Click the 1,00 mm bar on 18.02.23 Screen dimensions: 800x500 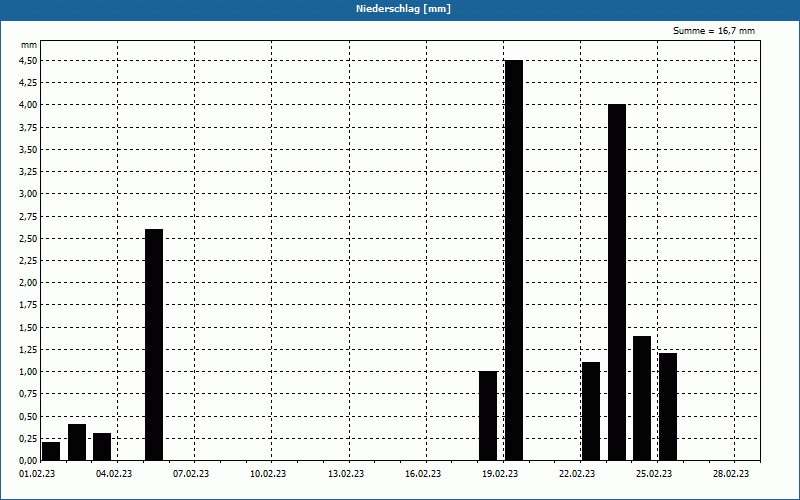coord(488,416)
